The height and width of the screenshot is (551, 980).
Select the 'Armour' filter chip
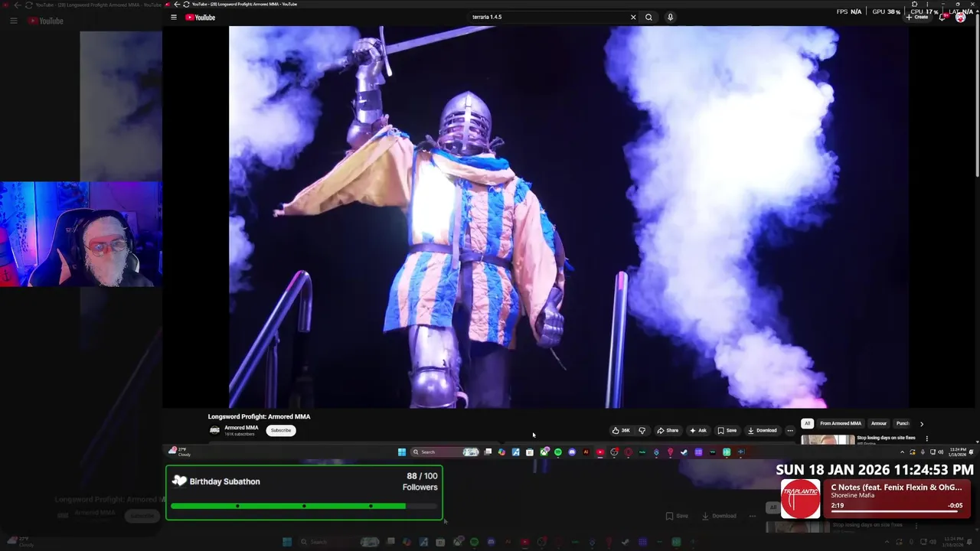(x=879, y=423)
